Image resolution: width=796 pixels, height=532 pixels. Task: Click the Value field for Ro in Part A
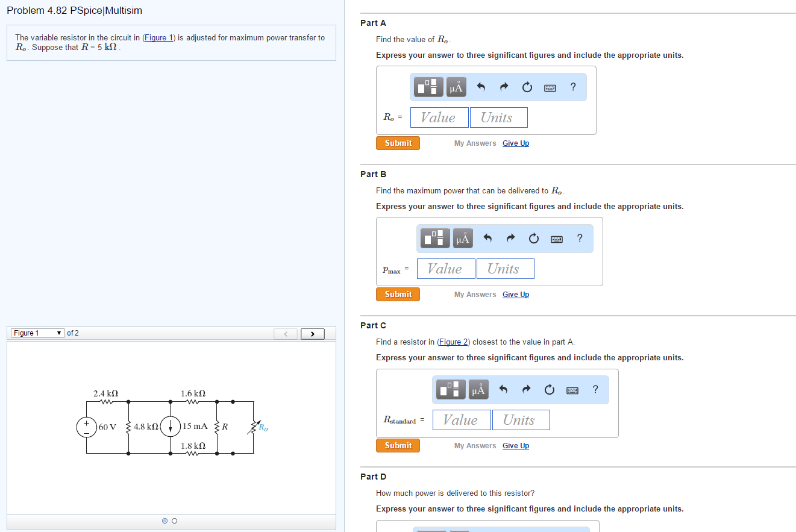pos(439,117)
